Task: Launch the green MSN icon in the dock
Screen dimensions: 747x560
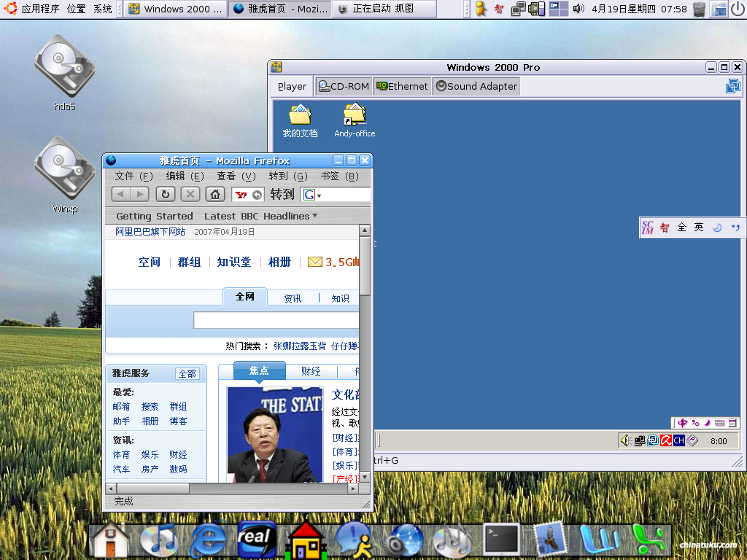Action: 648,540
